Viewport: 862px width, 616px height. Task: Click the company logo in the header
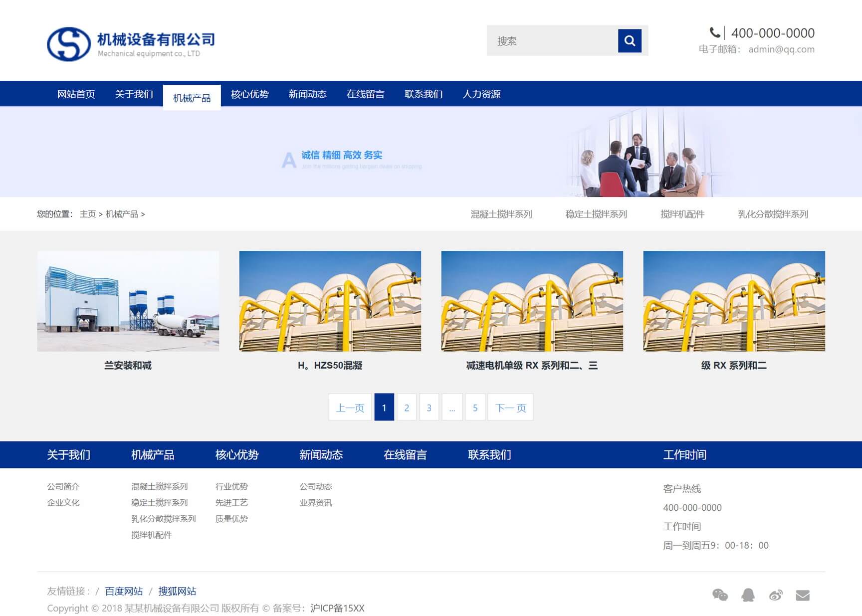tap(131, 44)
